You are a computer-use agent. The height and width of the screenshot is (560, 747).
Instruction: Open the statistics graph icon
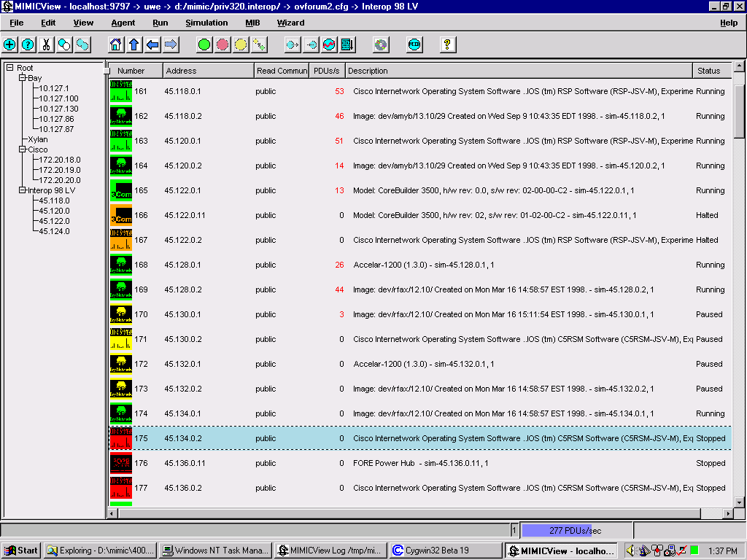click(329, 44)
